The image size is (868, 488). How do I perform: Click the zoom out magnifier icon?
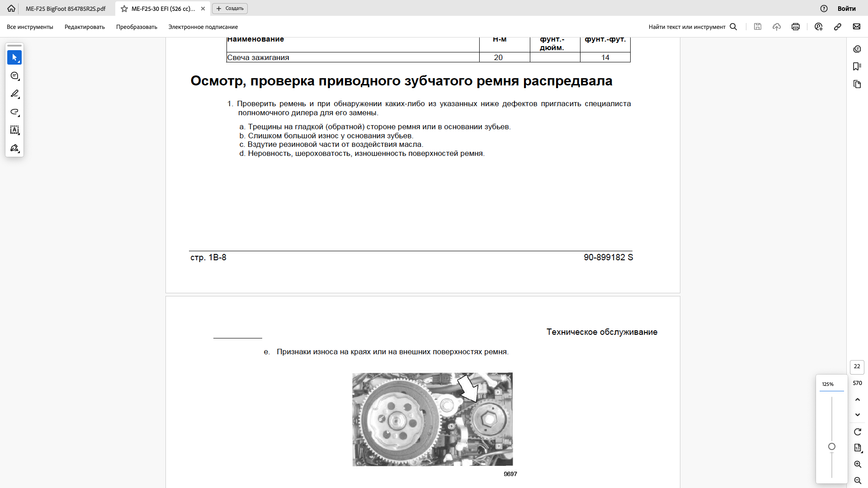pyautogui.click(x=858, y=480)
